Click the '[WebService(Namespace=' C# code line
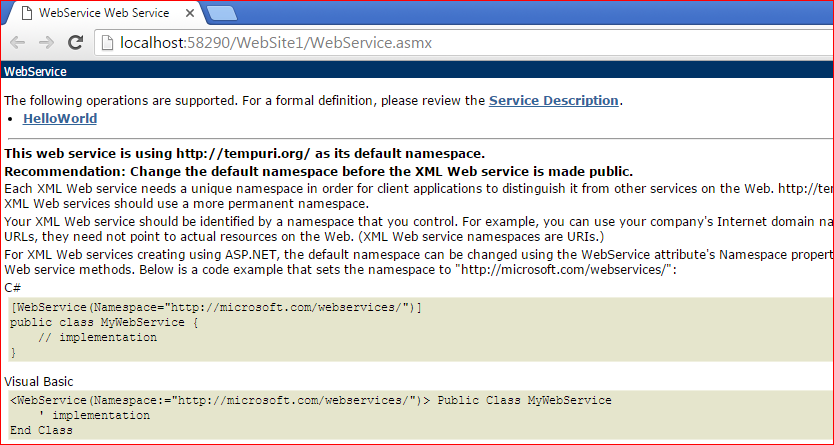 (x=215, y=308)
